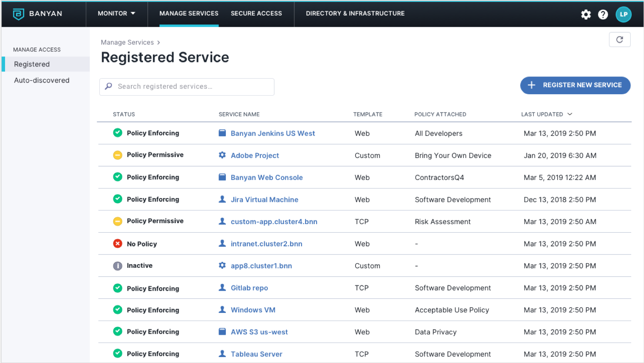Click gear icon beside app8.cluster1.bnn
The width and height of the screenshot is (644, 363).
(222, 265)
